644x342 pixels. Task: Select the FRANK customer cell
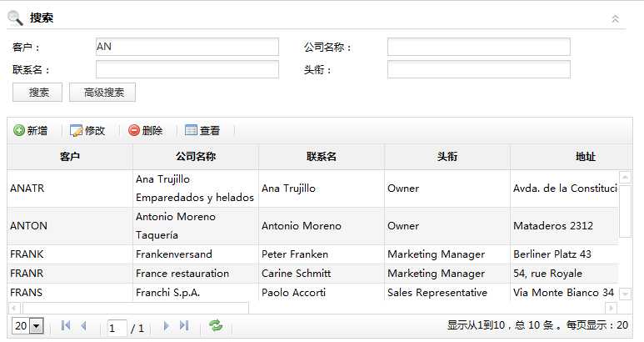pos(70,254)
